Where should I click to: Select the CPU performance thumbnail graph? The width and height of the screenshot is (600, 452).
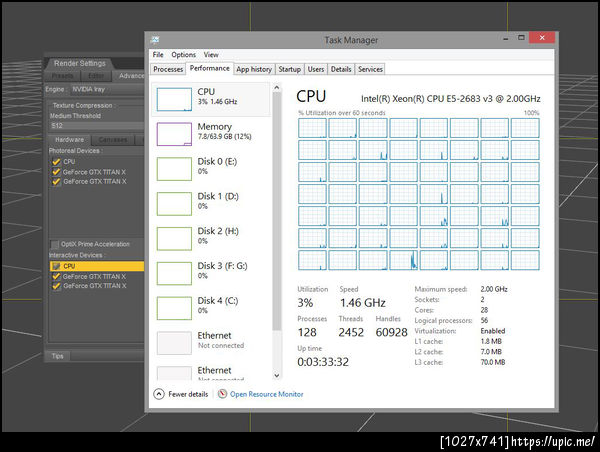pyautogui.click(x=174, y=99)
